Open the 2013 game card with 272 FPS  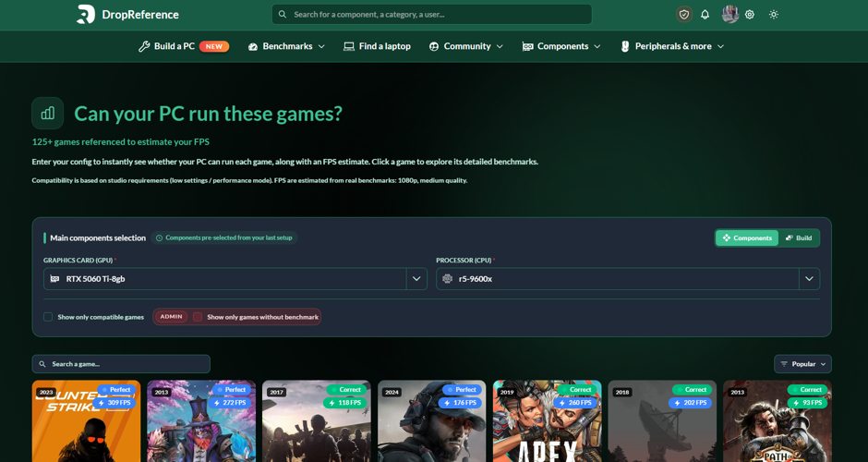(201, 421)
